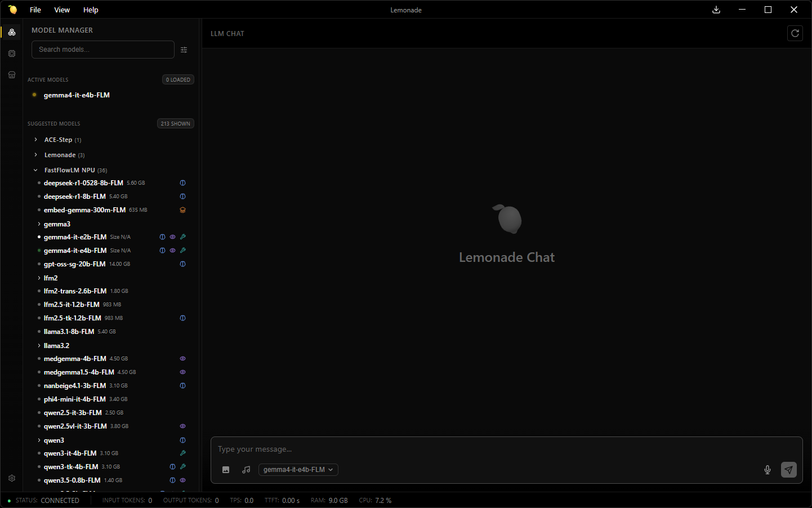The width and height of the screenshot is (812, 508).
Task: Click tool wrench icon for qwen3-it-4b-FLM
Action: [183, 453]
